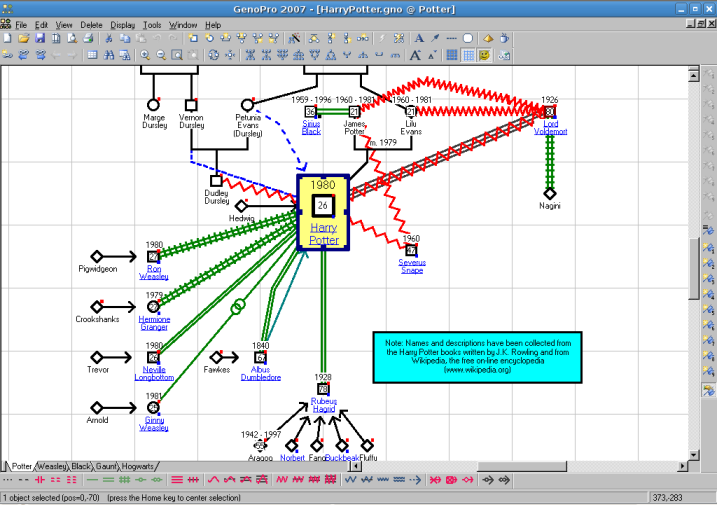717x505 pixels.
Task: Copy the selection with the Copy icon
Action: click(x=124, y=39)
